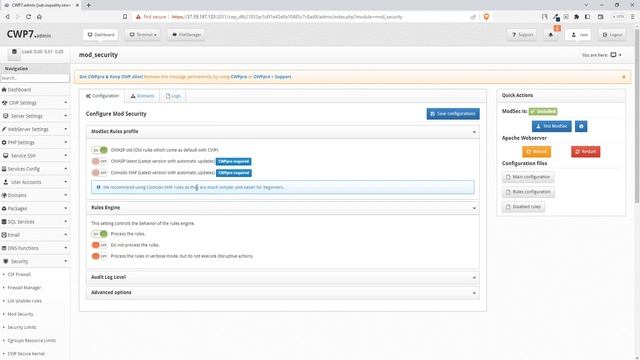Open the You are here breadcrumb dropdown
Screen dimensions: 640x360
click(616, 55)
